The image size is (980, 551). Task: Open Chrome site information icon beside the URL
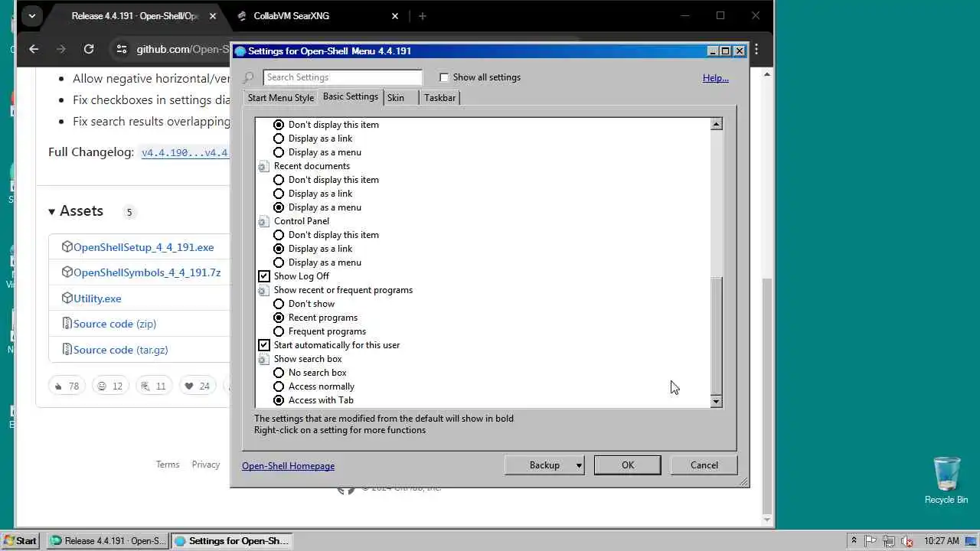point(122,49)
